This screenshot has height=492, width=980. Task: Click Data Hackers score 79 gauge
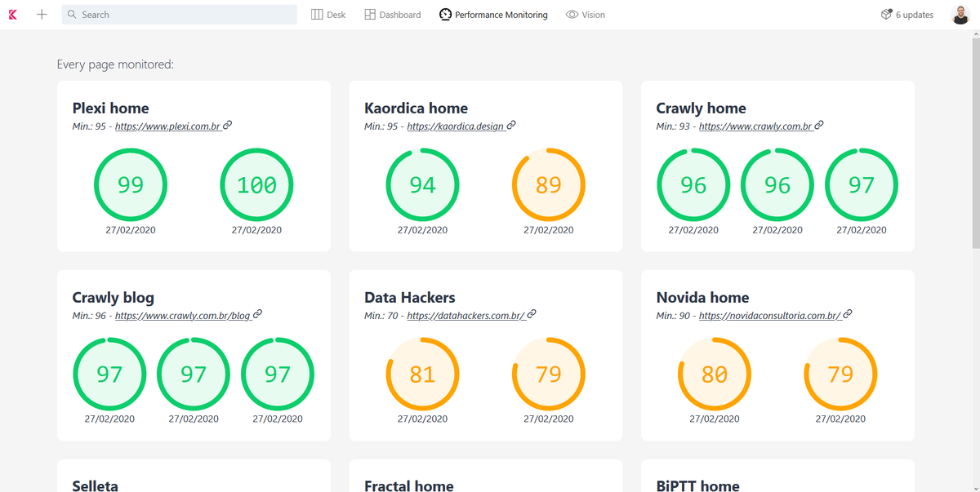[x=549, y=375]
